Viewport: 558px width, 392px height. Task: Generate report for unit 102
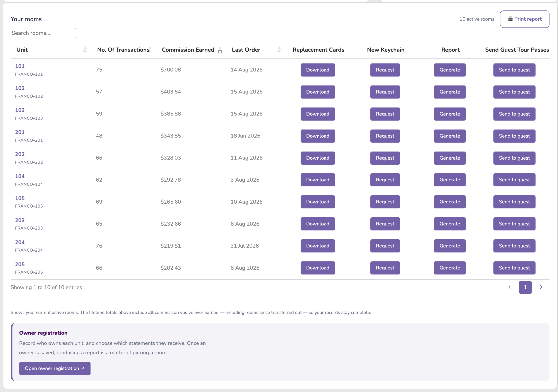click(450, 92)
